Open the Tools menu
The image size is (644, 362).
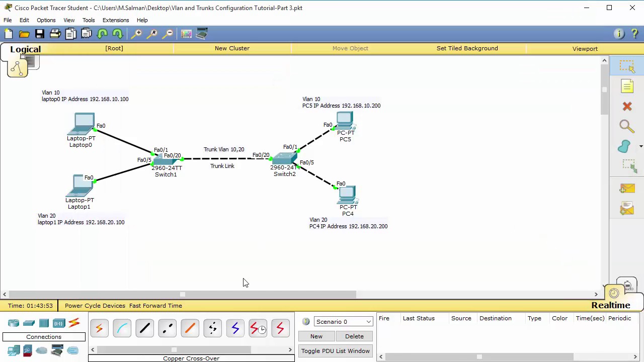coord(89,20)
